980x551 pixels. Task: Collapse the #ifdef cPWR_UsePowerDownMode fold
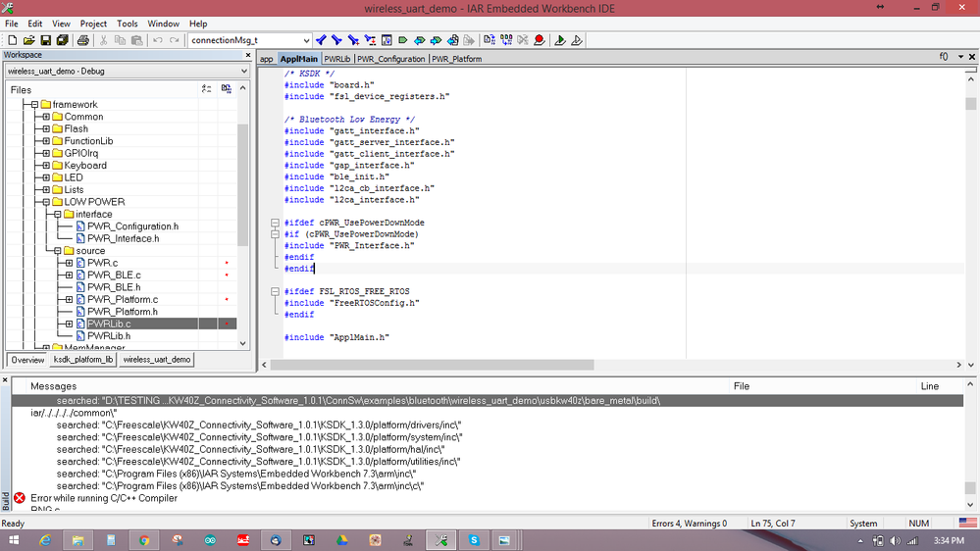[x=275, y=223]
